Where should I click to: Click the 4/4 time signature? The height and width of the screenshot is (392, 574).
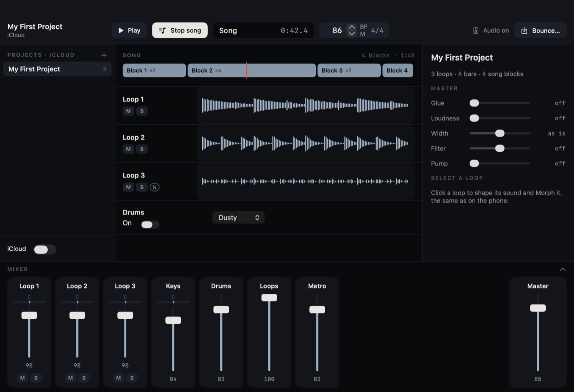pos(377,30)
